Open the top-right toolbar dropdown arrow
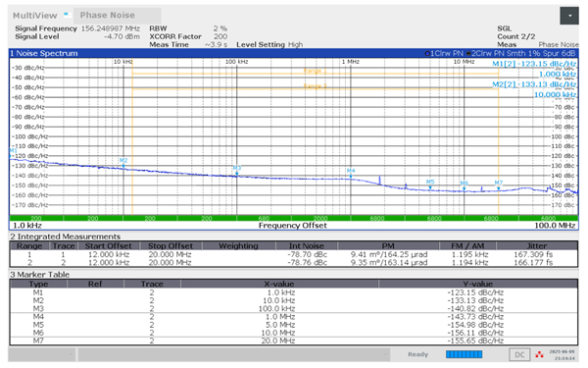 click(x=568, y=16)
